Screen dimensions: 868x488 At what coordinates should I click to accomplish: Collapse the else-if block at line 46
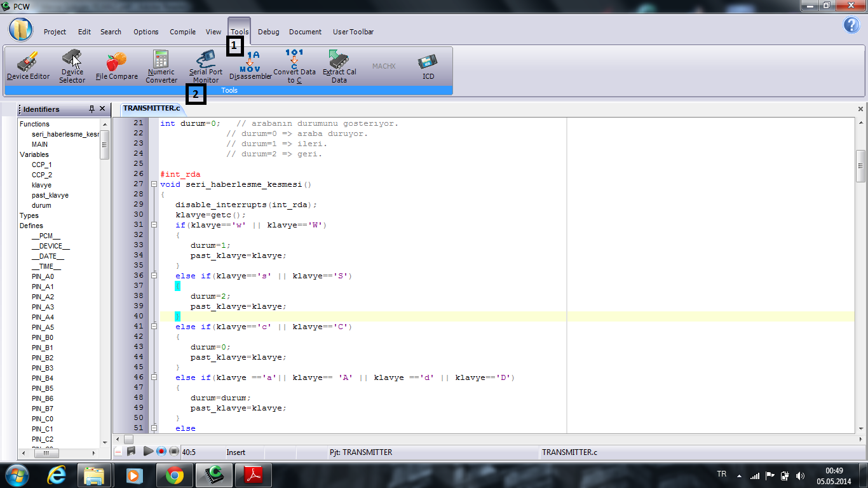(x=154, y=377)
